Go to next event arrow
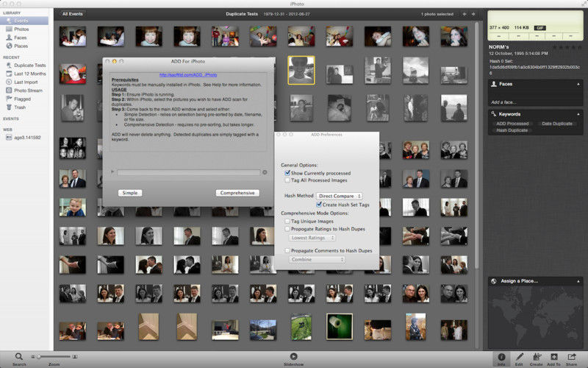Image resolution: width=588 pixels, height=368 pixels. (473, 14)
